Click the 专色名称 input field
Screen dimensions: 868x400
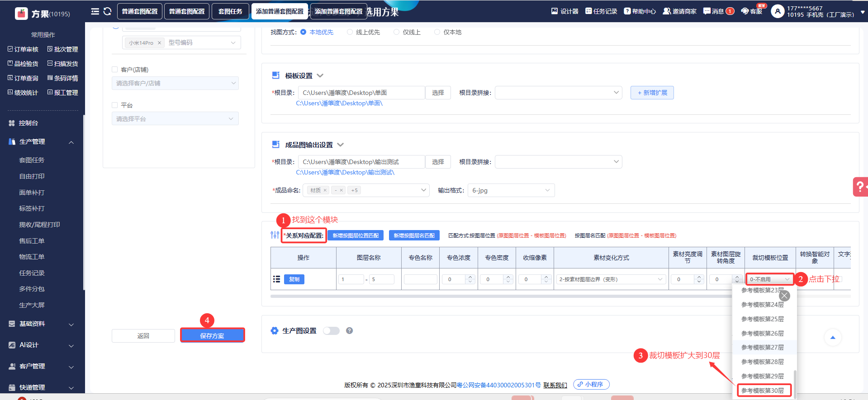tap(420, 279)
